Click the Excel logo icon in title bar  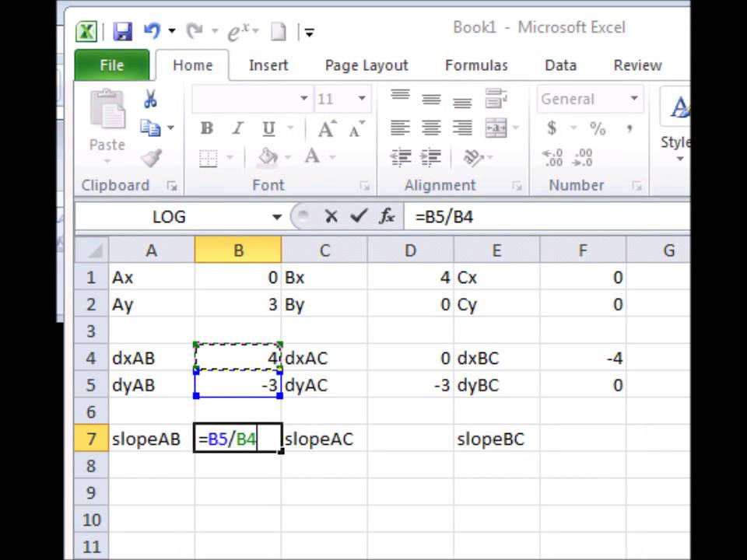click(86, 32)
